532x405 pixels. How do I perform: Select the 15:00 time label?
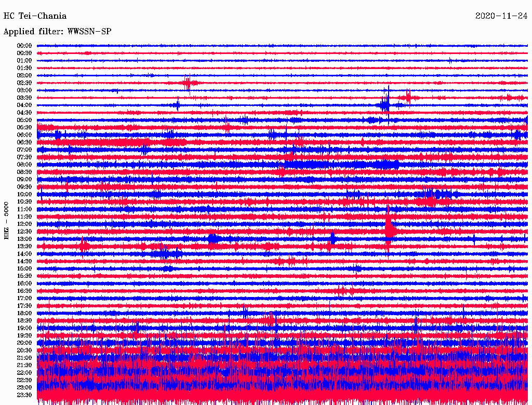click(x=24, y=268)
